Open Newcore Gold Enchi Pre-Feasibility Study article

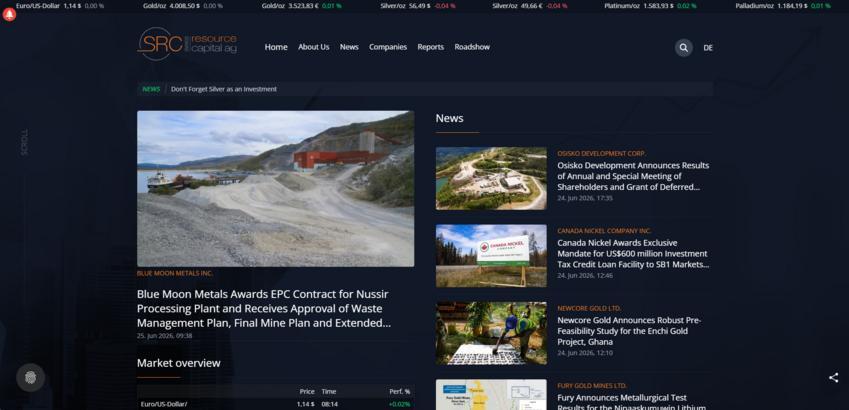coord(629,331)
